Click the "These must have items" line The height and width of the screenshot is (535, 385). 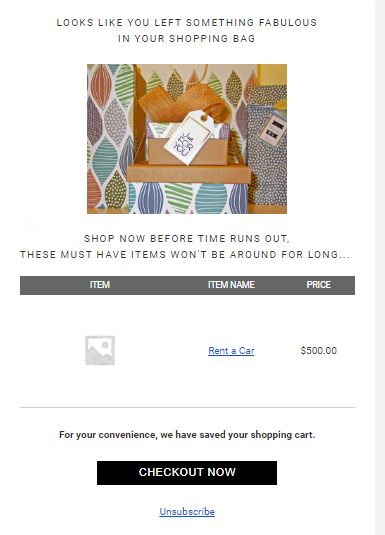click(x=185, y=255)
